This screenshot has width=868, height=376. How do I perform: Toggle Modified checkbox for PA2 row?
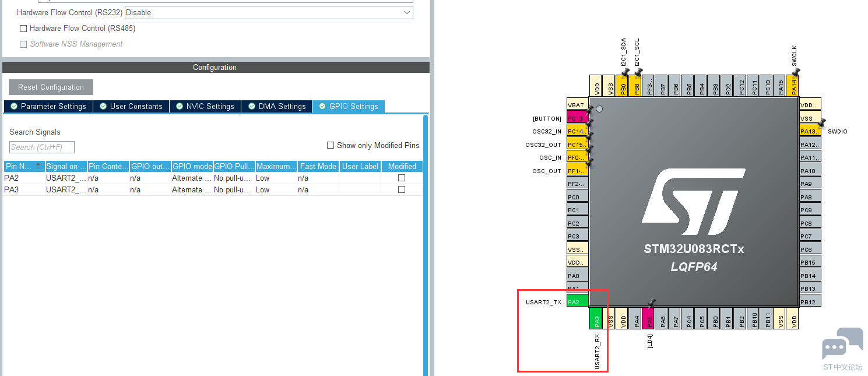click(x=402, y=178)
